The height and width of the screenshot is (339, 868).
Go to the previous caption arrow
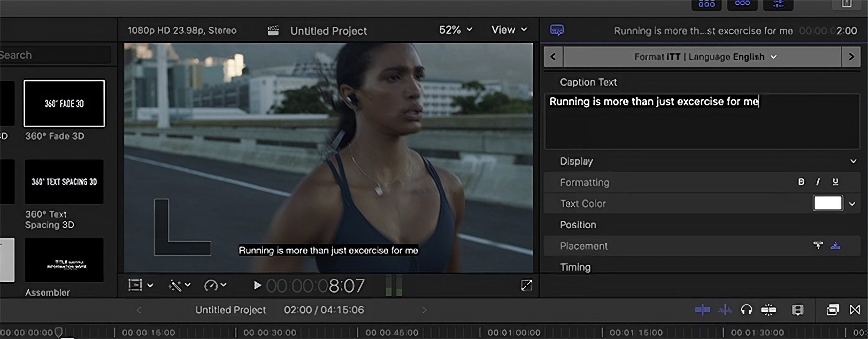click(553, 57)
